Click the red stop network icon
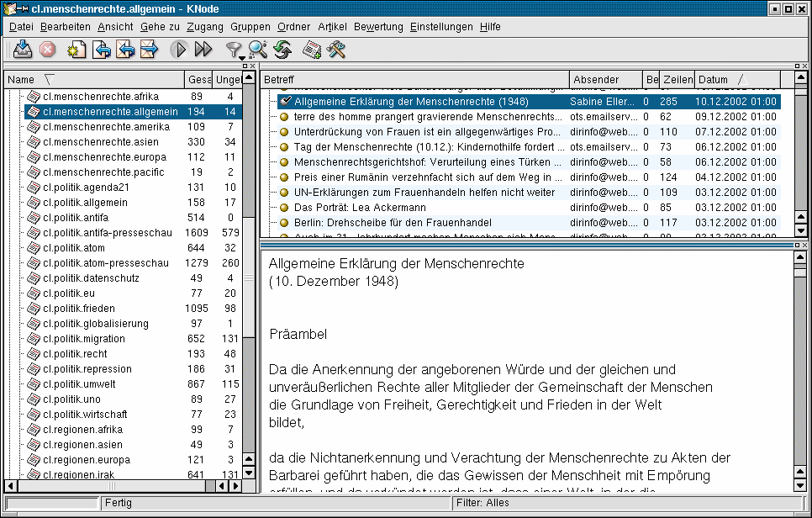This screenshot has height=518, width=812. [47, 50]
